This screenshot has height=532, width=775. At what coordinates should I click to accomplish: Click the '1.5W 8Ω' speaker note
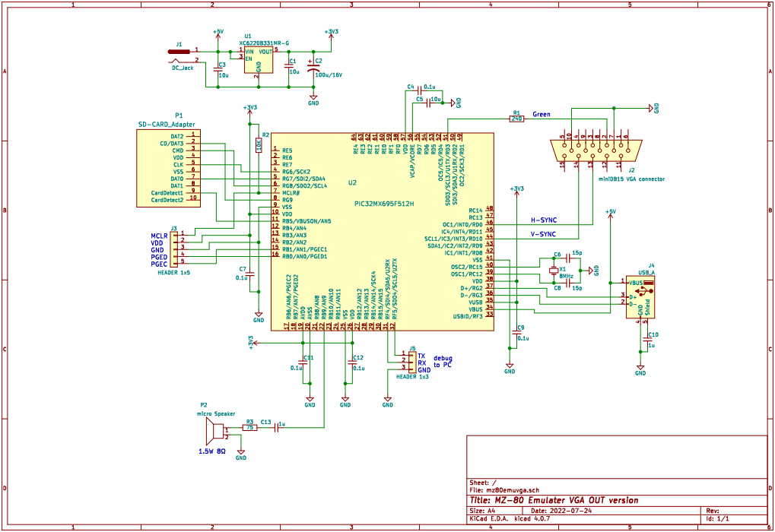(x=212, y=451)
